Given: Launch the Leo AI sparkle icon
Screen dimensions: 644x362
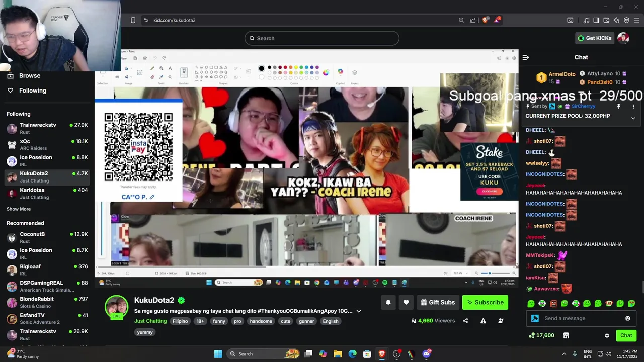Looking at the screenshot, I should tap(616, 20).
